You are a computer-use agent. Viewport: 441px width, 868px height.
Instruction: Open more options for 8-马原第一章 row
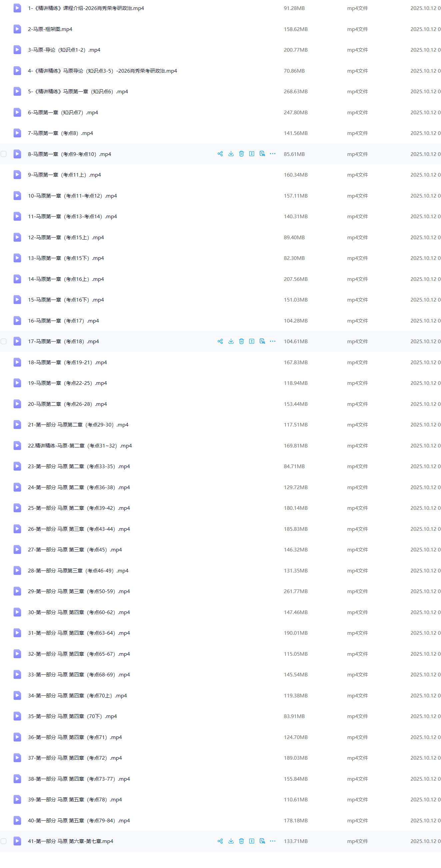pyautogui.click(x=273, y=154)
